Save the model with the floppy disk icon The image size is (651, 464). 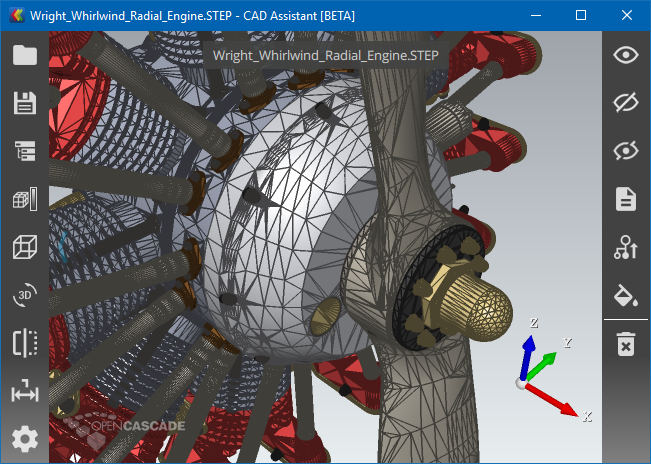pyautogui.click(x=25, y=103)
